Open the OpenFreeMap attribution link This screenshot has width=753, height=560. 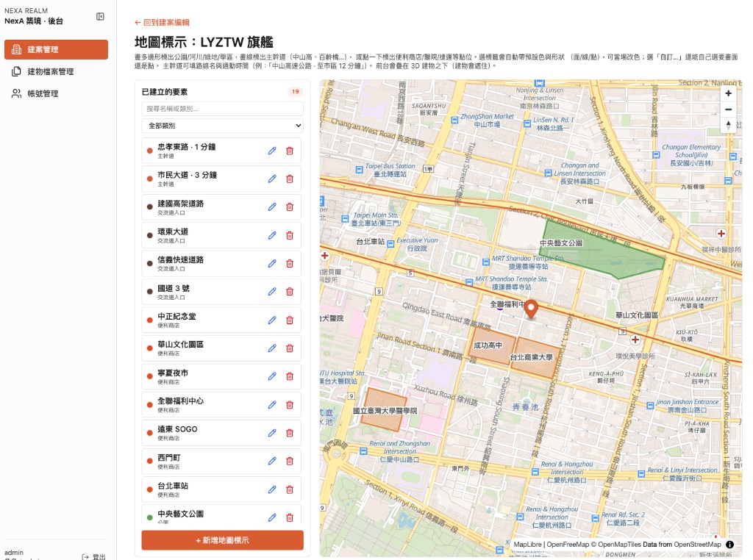tap(568, 544)
